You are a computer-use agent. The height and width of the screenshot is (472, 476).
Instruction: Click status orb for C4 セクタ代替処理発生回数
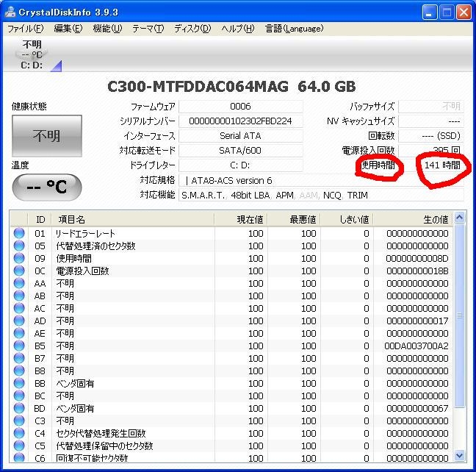(19, 433)
